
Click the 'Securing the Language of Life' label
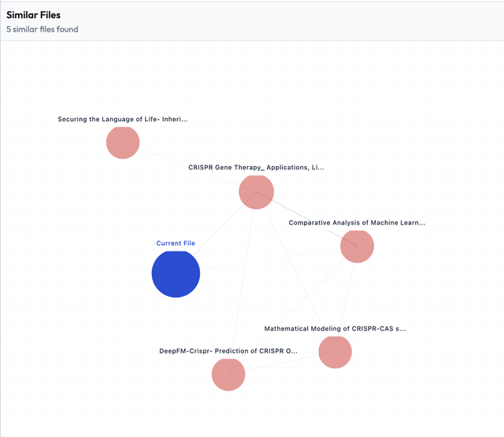[x=123, y=120]
